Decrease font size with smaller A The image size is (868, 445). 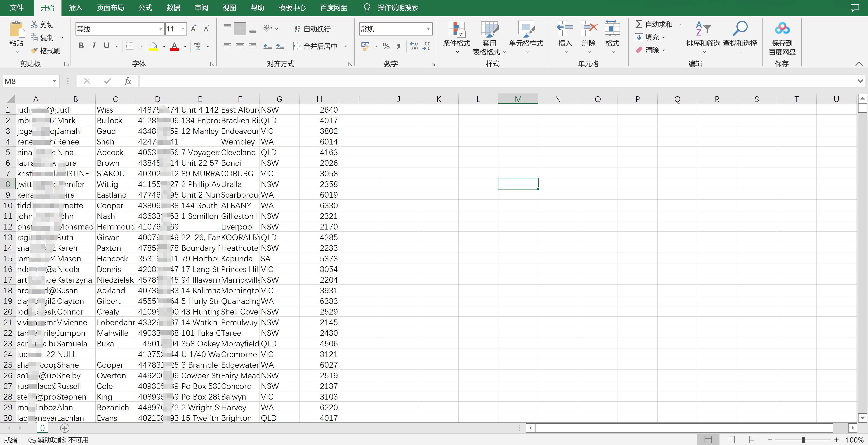(x=206, y=29)
